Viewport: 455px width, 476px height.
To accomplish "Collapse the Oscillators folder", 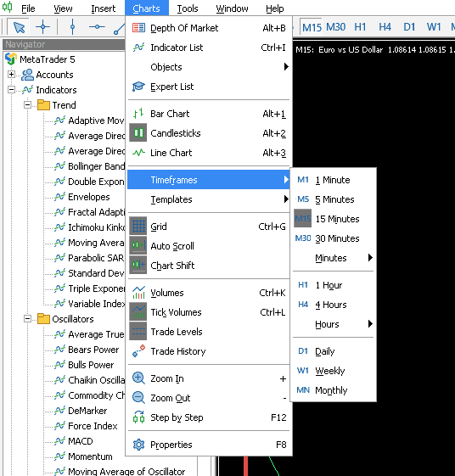I will pyautogui.click(x=28, y=319).
